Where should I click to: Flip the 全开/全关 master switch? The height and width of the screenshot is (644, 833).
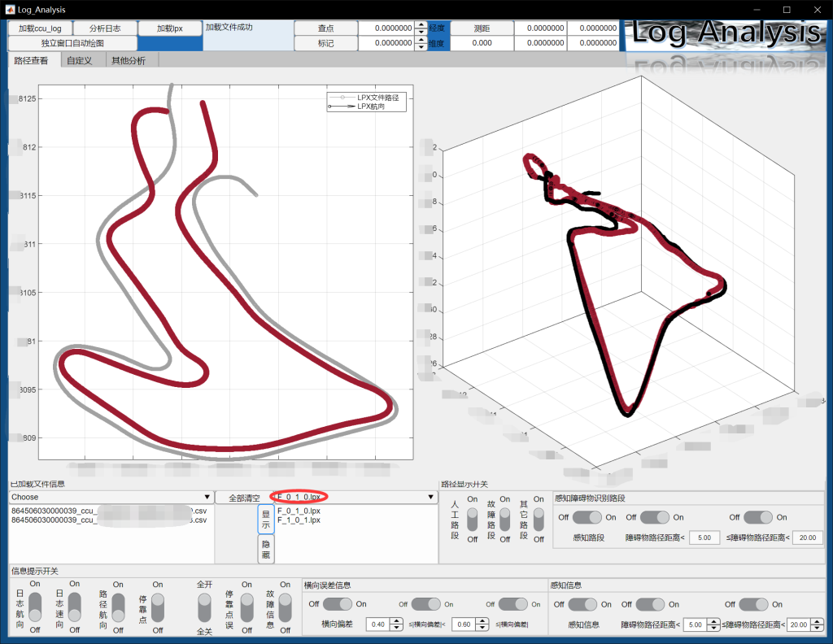tap(204, 606)
